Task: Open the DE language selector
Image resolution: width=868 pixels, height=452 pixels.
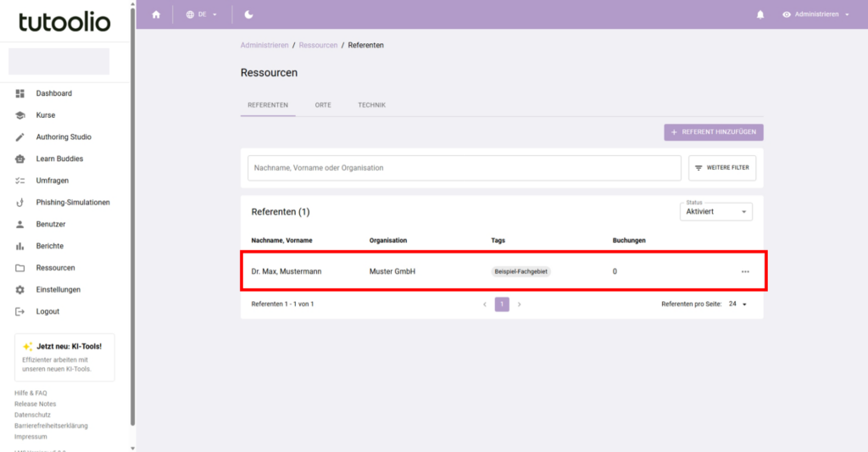Action: coord(202,14)
